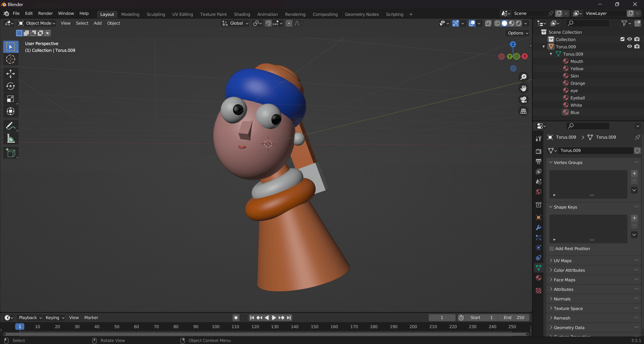
Task: Select the Add Cube tool
Action: (11, 153)
